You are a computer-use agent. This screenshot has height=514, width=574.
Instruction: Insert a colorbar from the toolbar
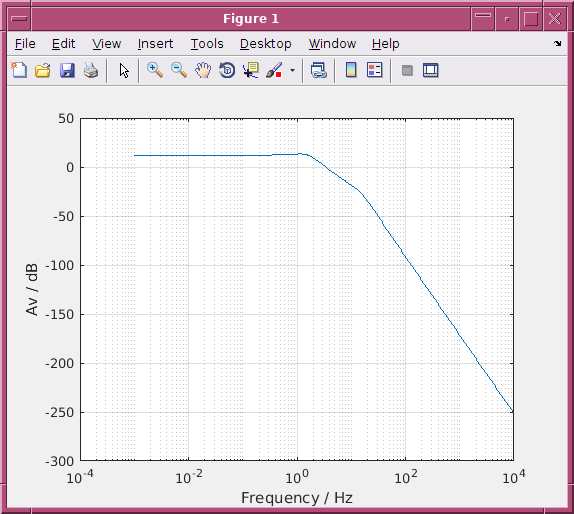[351, 70]
